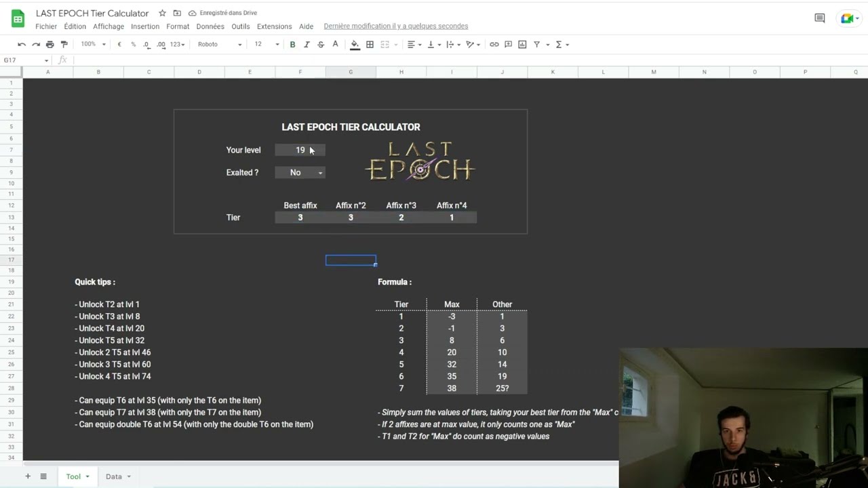Click the merge cells icon
868x488 pixels.
click(x=384, y=44)
